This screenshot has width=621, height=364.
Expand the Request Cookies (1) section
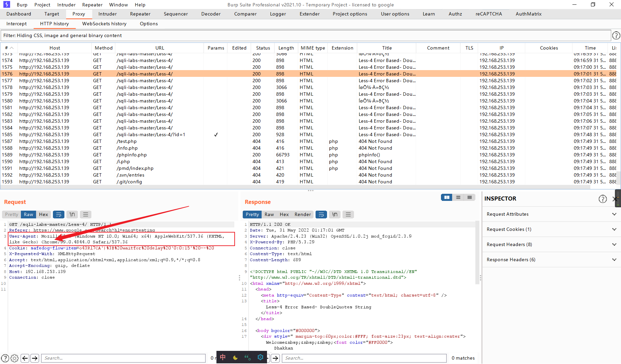tap(552, 229)
